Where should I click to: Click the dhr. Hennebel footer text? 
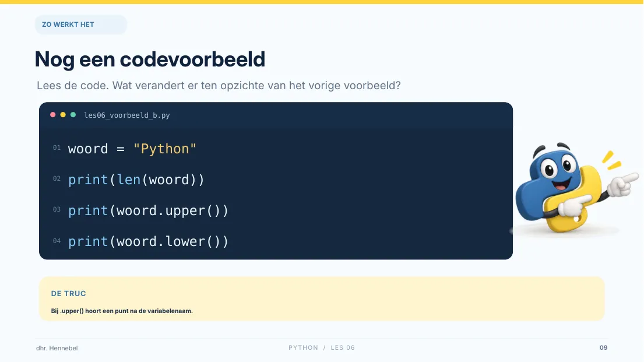point(57,348)
